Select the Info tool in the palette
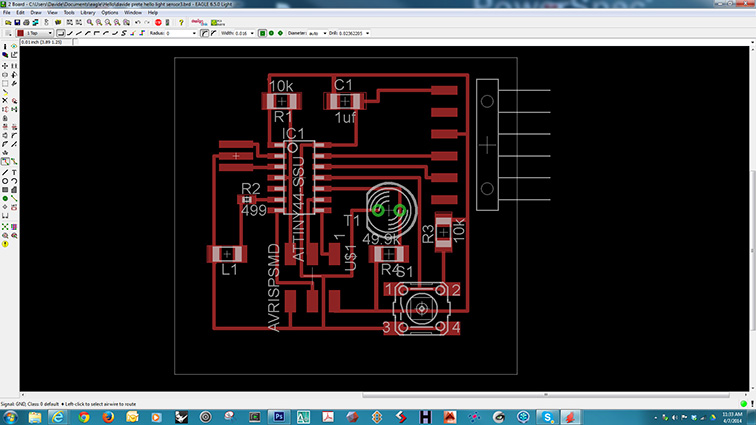Viewport: 756px width, 425px height. 5,47
